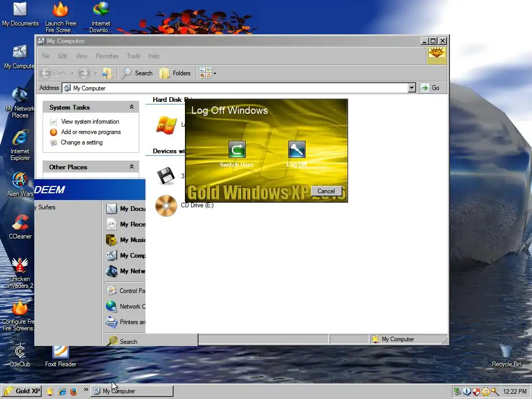This screenshot has width=532, height=399.
Task: Click the Surfers item in Start menu
Action: point(46,207)
